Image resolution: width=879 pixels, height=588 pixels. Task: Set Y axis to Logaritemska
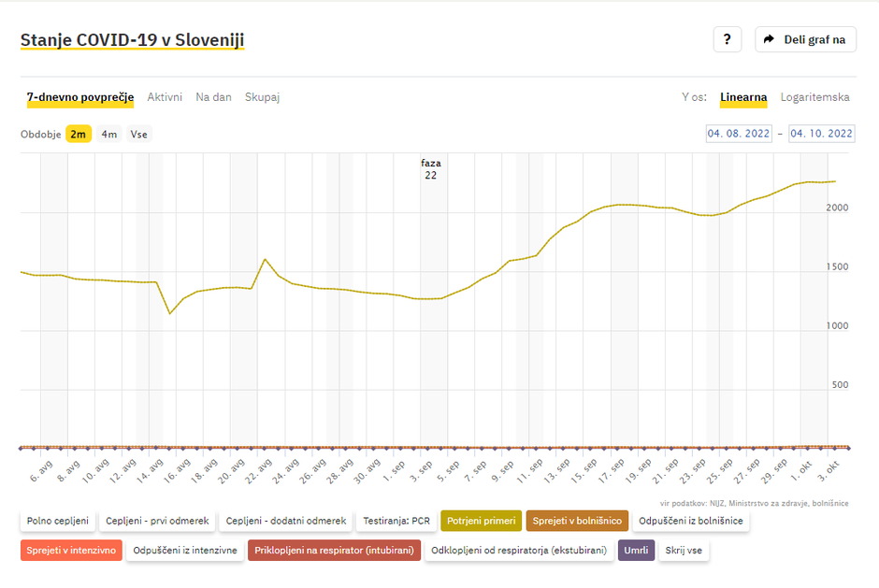click(x=814, y=97)
